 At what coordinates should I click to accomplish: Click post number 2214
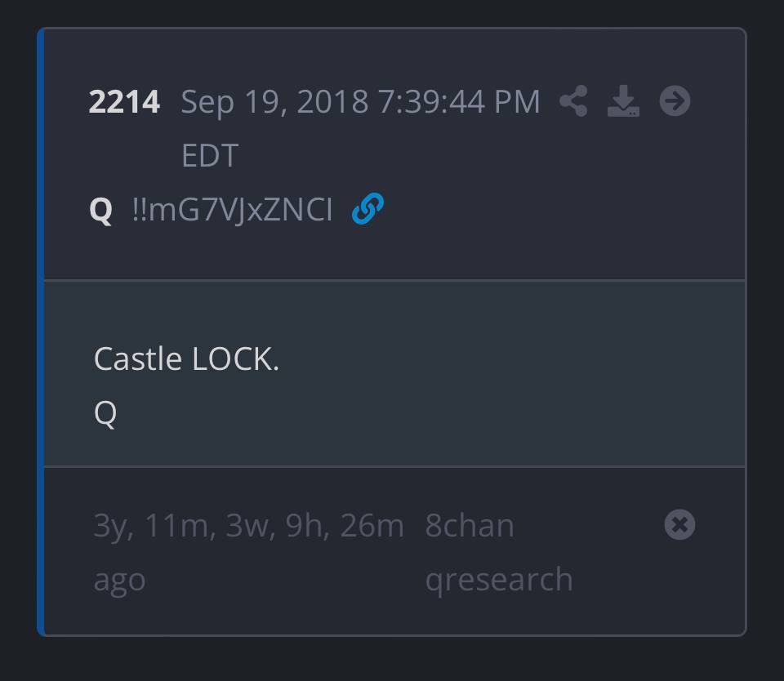tap(124, 102)
